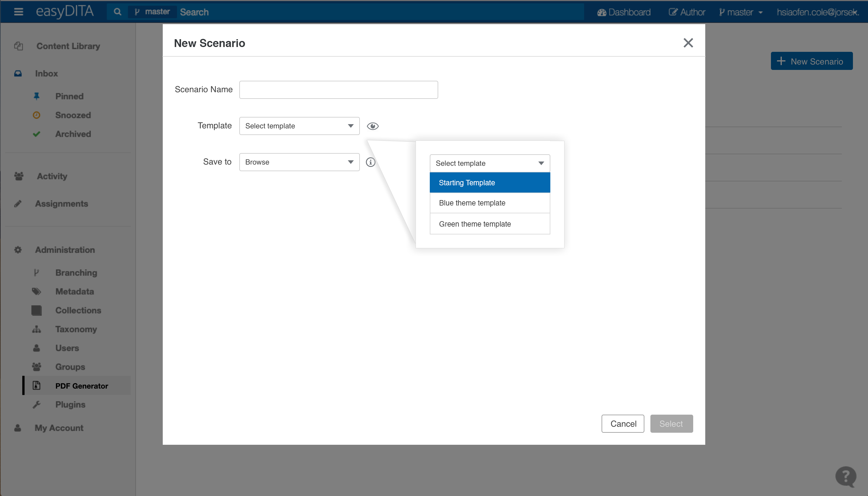Open Archived items
Viewport: 868px width, 496px height.
pyautogui.click(x=73, y=134)
